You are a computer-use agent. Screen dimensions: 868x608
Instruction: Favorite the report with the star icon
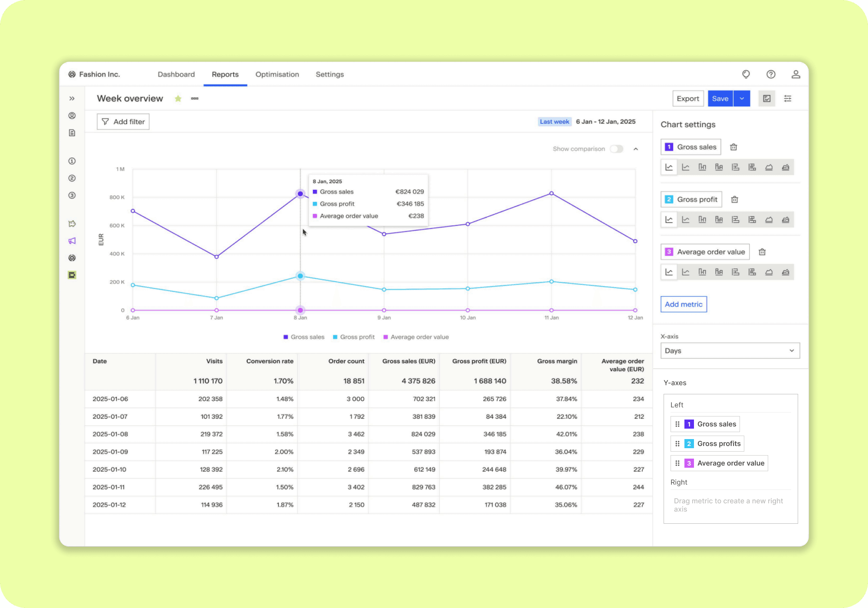click(178, 99)
